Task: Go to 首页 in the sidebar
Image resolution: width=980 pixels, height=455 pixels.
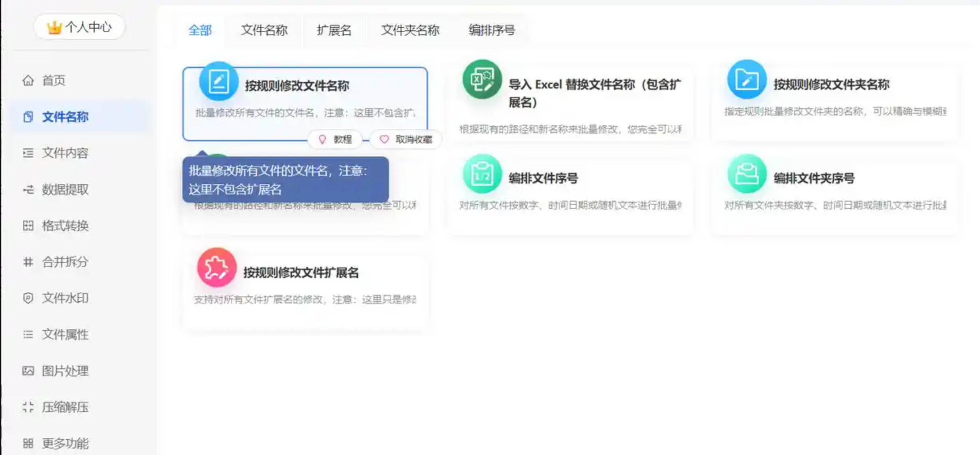Action: (54, 80)
